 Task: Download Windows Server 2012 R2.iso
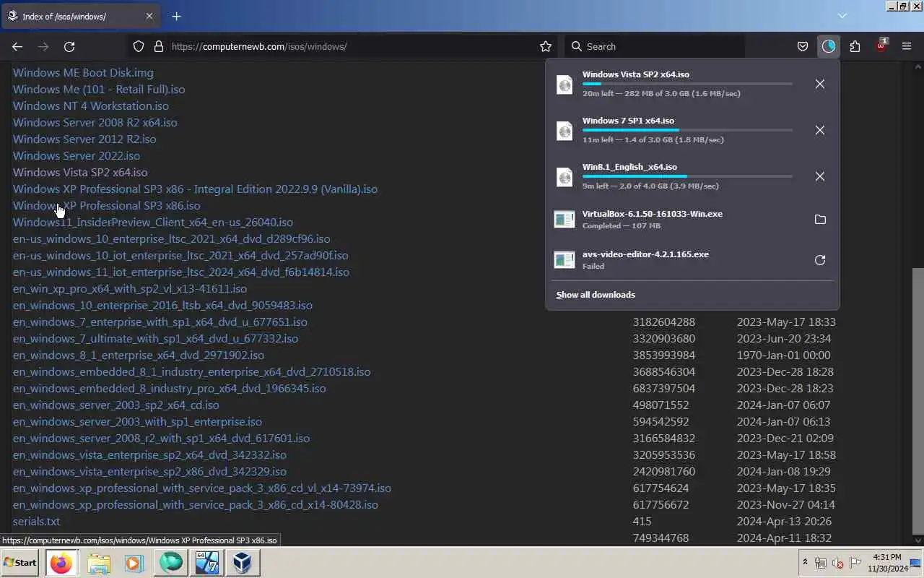click(x=84, y=139)
